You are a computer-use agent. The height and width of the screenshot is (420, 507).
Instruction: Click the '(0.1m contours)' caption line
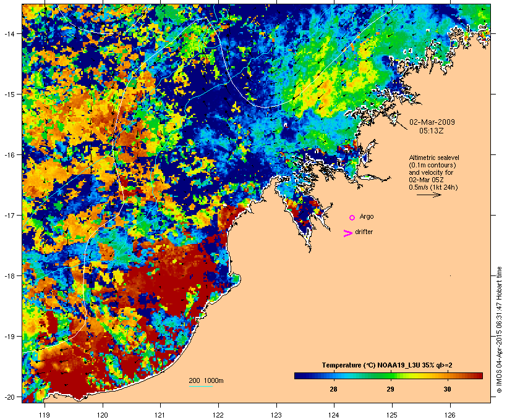pos(432,165)
